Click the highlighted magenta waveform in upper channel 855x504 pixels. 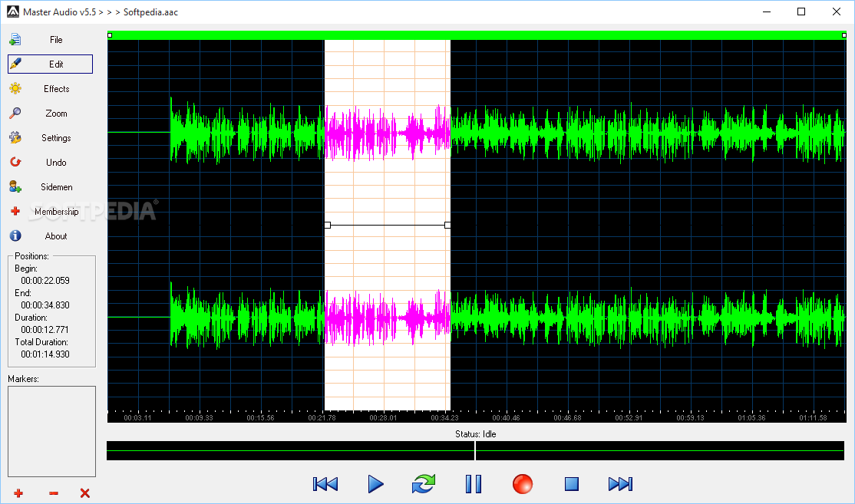pos(387,133)
